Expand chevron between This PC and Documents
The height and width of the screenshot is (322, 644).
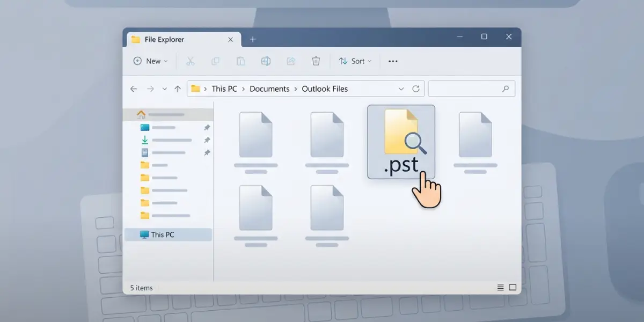click(243, 89)
